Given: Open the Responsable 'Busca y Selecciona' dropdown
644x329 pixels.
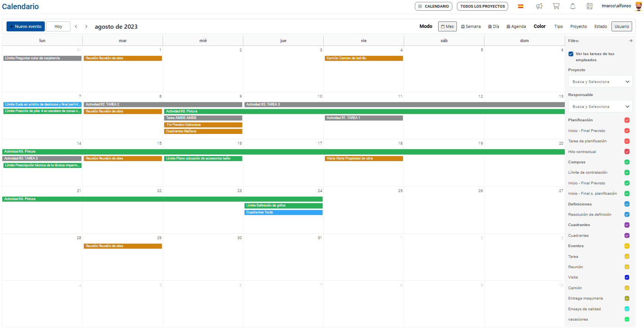Looking at the screenshot, I should click(600, 106).
